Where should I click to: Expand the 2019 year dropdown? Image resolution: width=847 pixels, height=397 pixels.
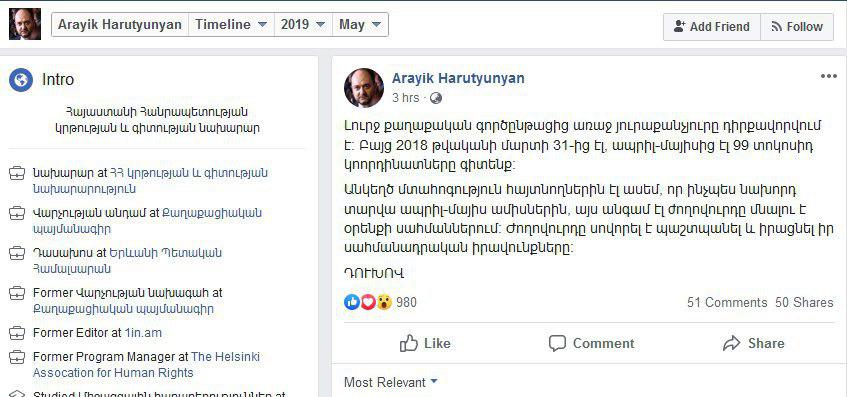303,24
